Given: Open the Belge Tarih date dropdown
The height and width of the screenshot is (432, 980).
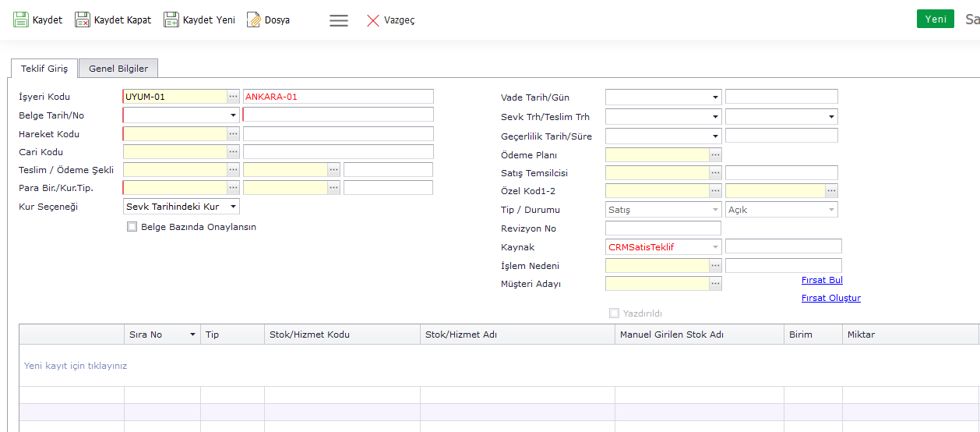Looking at the screenshot, I should pos(233,115).
